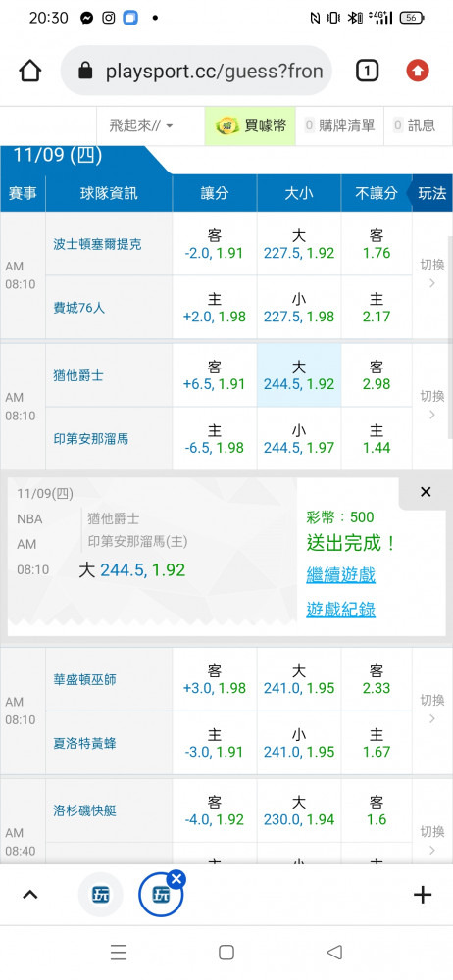The height and width of the screenshot is (980, 453).
Task: Open the 飛起來// account dropdown
Action: [141, 125]
